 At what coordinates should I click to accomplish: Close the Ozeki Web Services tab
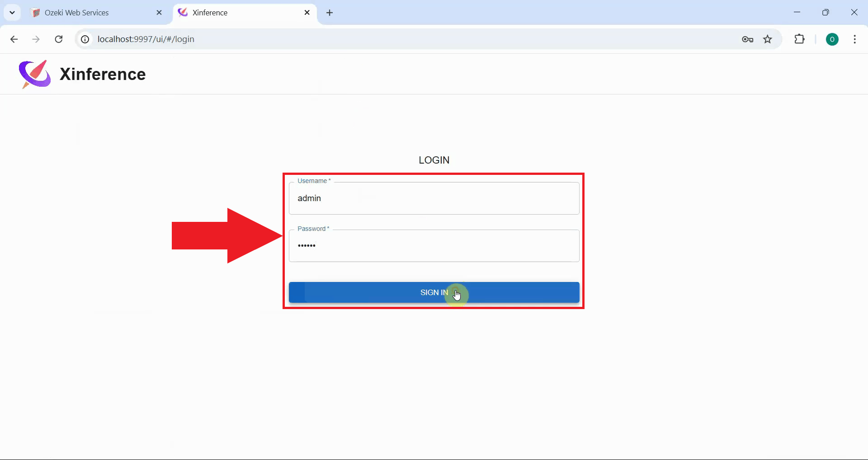click(159, 12)
